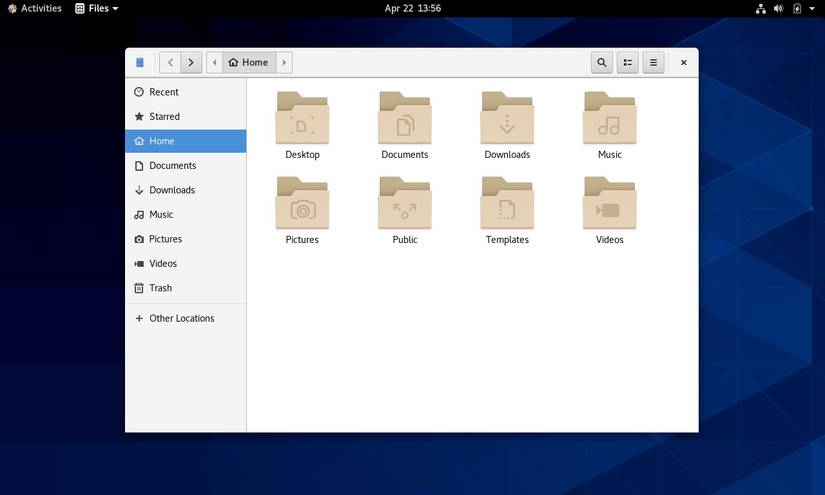Click the Home path bar button
This screenshot has height=495, width=825.
[x=248, y=62]
